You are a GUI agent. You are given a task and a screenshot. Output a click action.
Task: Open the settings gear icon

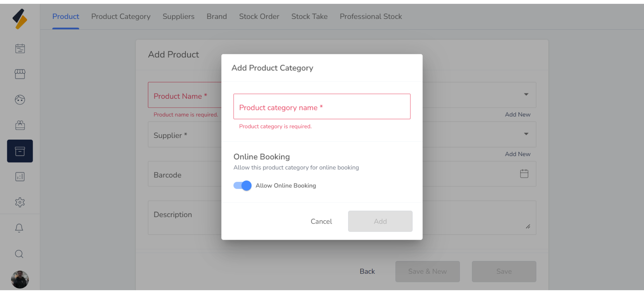pyautogui.click(x=20, y=202)
